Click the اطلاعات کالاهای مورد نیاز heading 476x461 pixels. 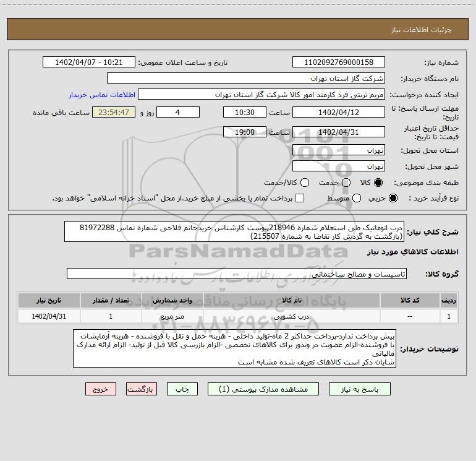click(413, 252)
